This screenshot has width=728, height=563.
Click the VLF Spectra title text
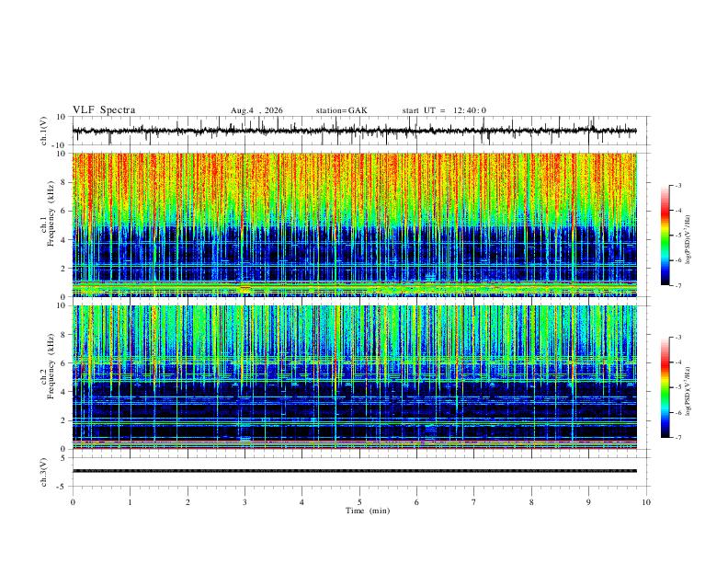pos(104,110)
